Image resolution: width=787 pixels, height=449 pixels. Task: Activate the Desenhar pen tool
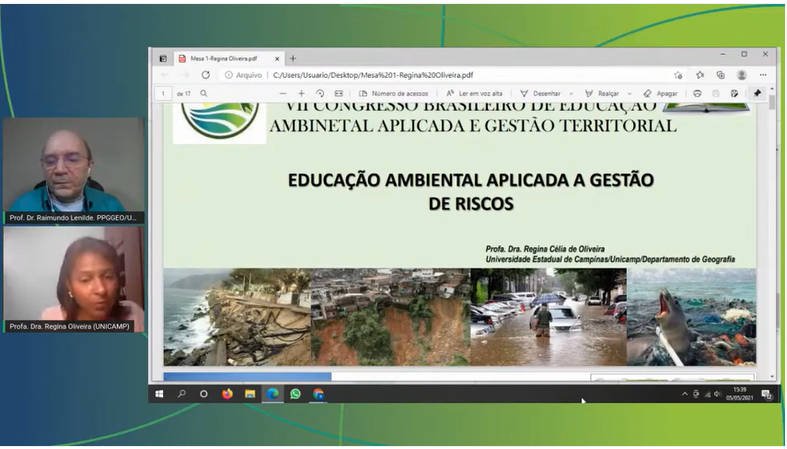(x=541, y=93)
